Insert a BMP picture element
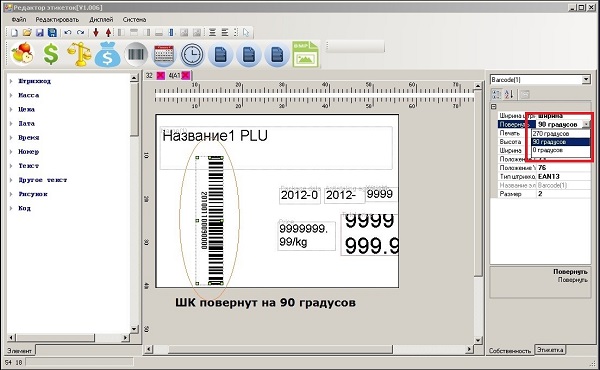The width and height of the screenshot is (600, 370). (305, 54)
